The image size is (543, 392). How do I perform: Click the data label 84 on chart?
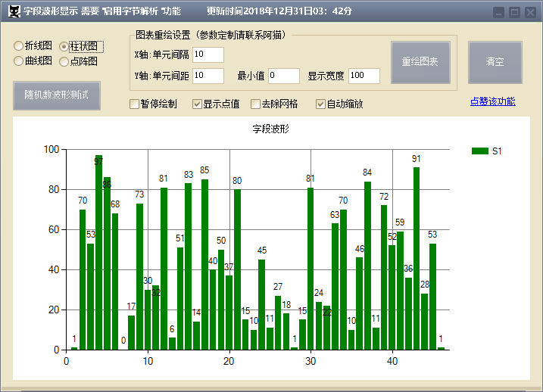pos(367,173)
